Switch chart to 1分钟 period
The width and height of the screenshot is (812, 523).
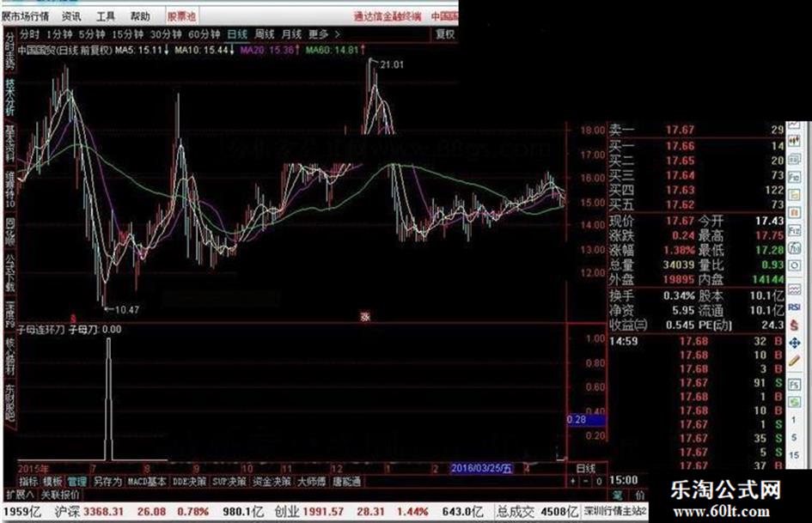59,34
